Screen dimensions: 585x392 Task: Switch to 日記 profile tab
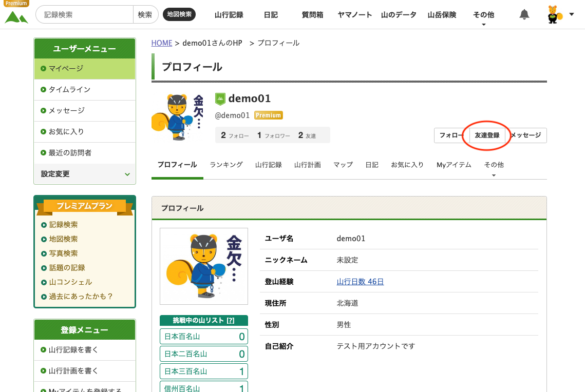[x=371, y=165]
